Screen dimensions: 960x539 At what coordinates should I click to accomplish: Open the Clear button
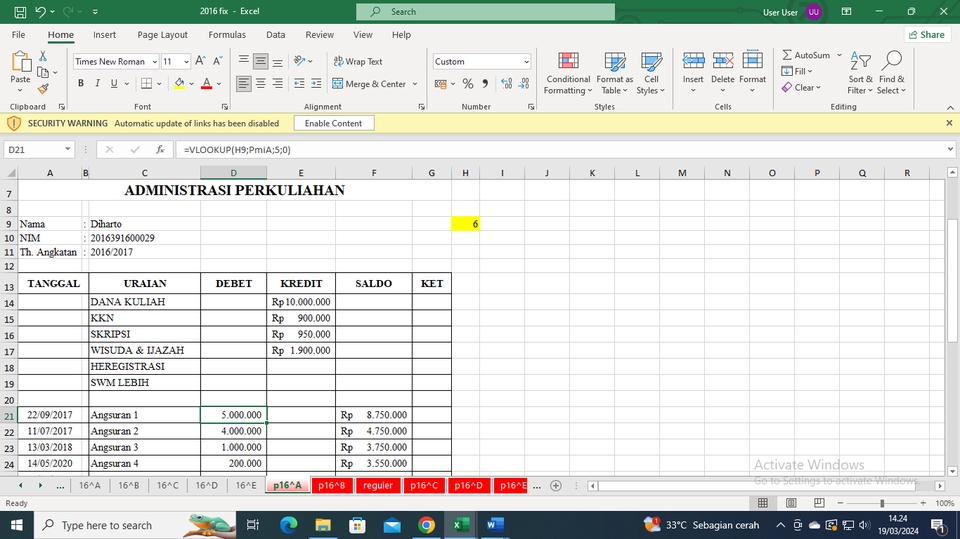(x=801, y=88)
